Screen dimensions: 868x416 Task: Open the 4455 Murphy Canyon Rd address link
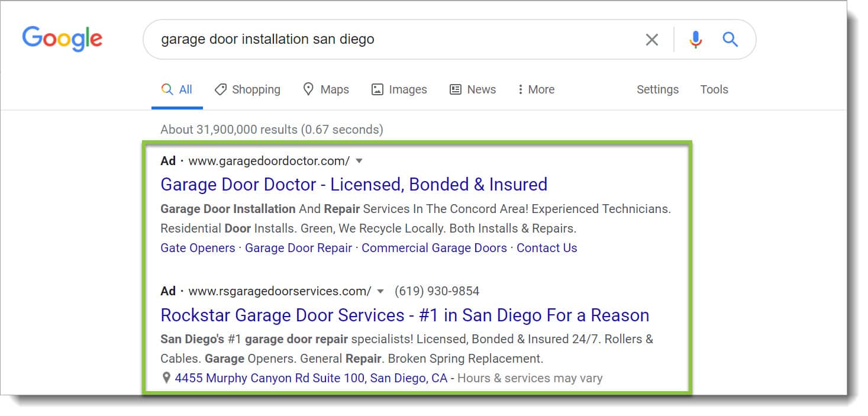[x=311, y=378]
